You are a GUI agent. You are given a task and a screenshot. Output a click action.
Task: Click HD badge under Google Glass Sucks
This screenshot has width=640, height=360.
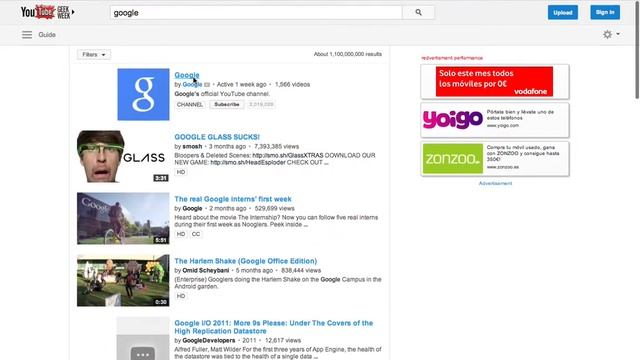coord(181,172)
